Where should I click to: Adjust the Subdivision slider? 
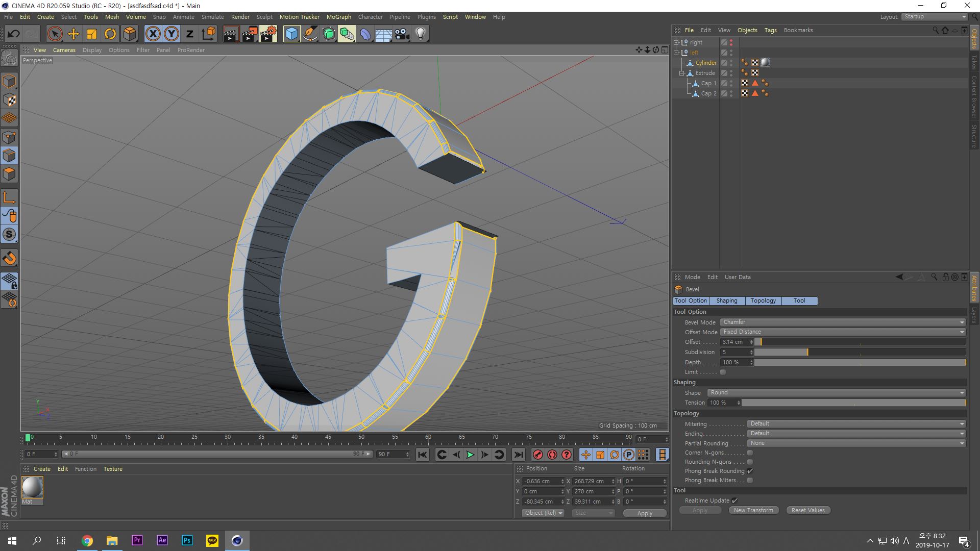[x=807, y=353]
